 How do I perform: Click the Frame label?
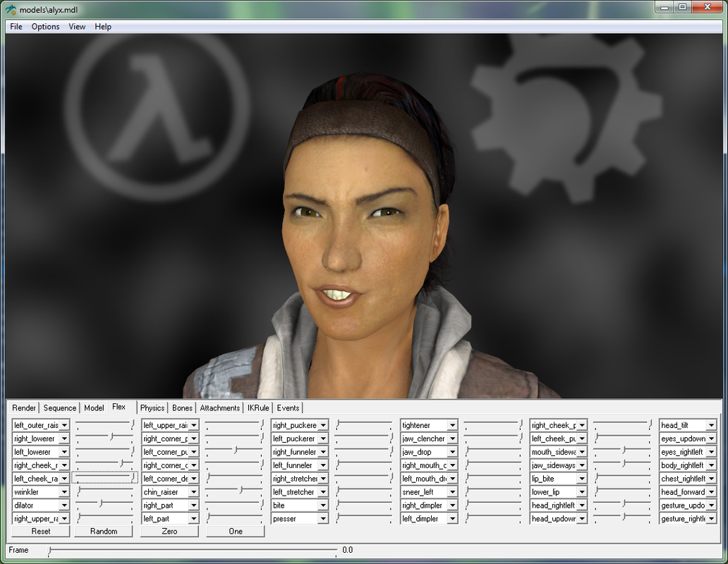(18, 550)
